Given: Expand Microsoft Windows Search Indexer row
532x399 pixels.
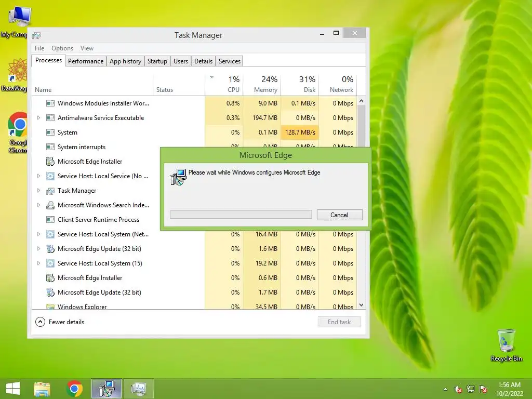Looking at the screenshot, I should coord(38,205).
